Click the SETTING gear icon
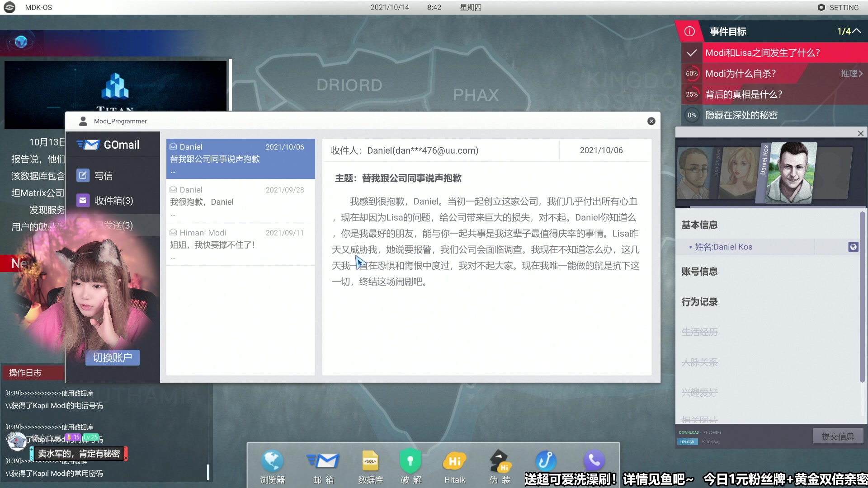Image resolution: width=868 pixels, height=488 pixels. pyautogui.click(x=821, y=7)
